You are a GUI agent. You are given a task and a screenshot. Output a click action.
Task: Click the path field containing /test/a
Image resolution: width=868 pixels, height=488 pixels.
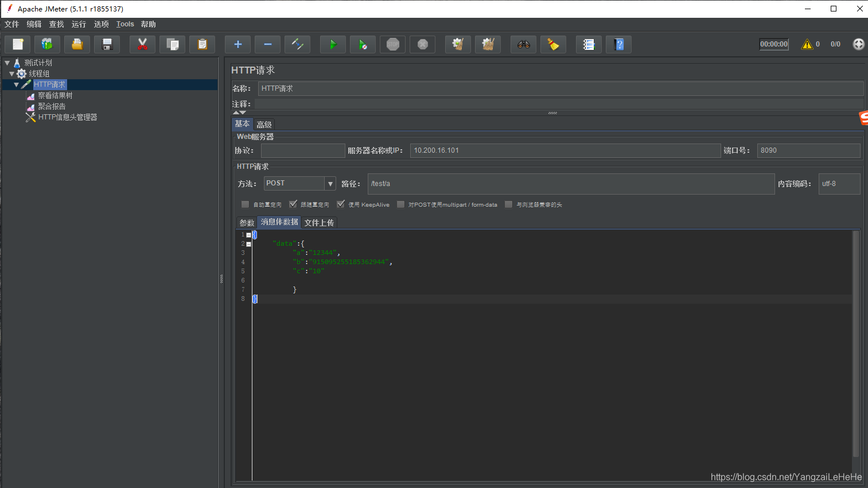(571, 184)
